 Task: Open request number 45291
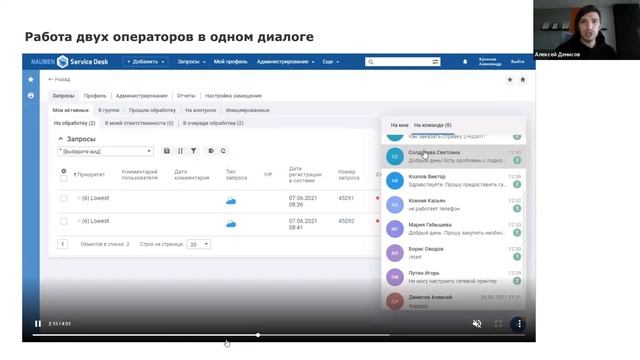point(346,198)
